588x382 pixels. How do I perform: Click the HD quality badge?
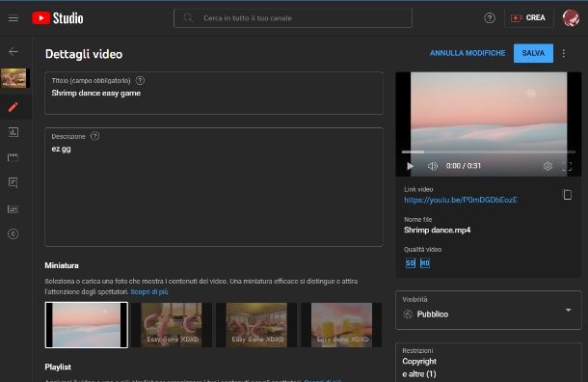tap(424, 263)
